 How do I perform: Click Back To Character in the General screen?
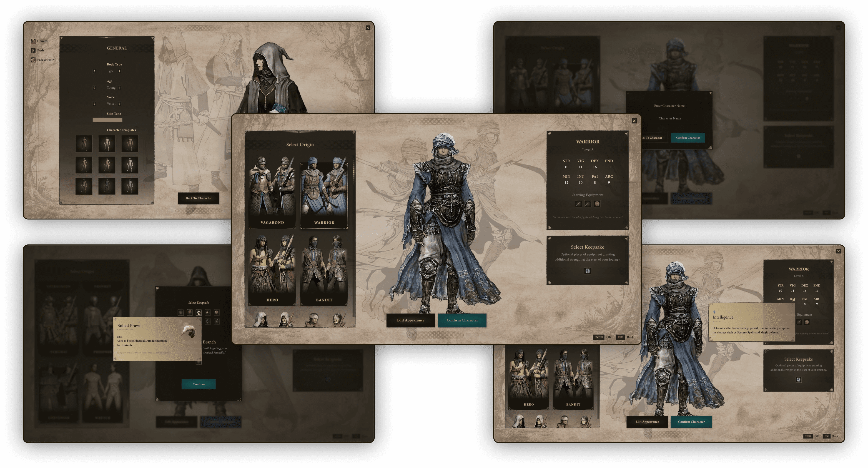198,198
